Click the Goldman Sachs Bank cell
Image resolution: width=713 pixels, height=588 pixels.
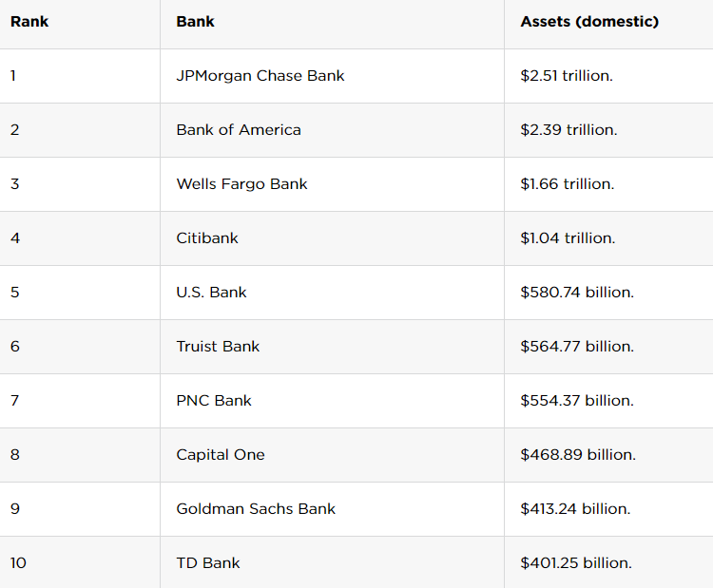pyautogui.click(x=256, y=509)
